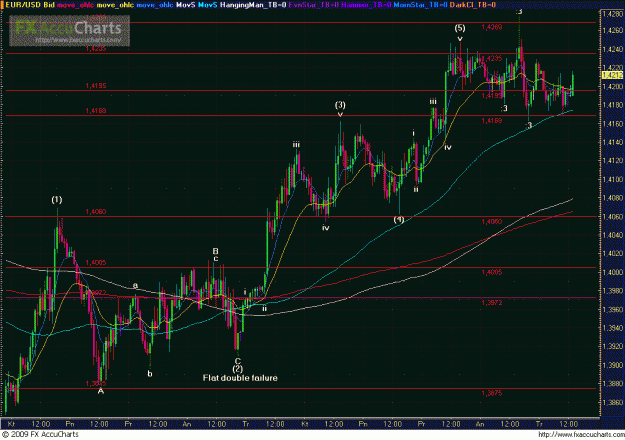Select the DarkCl_TB=0 indicator label
The image size is (625, 440).
(x=473, y=5)
